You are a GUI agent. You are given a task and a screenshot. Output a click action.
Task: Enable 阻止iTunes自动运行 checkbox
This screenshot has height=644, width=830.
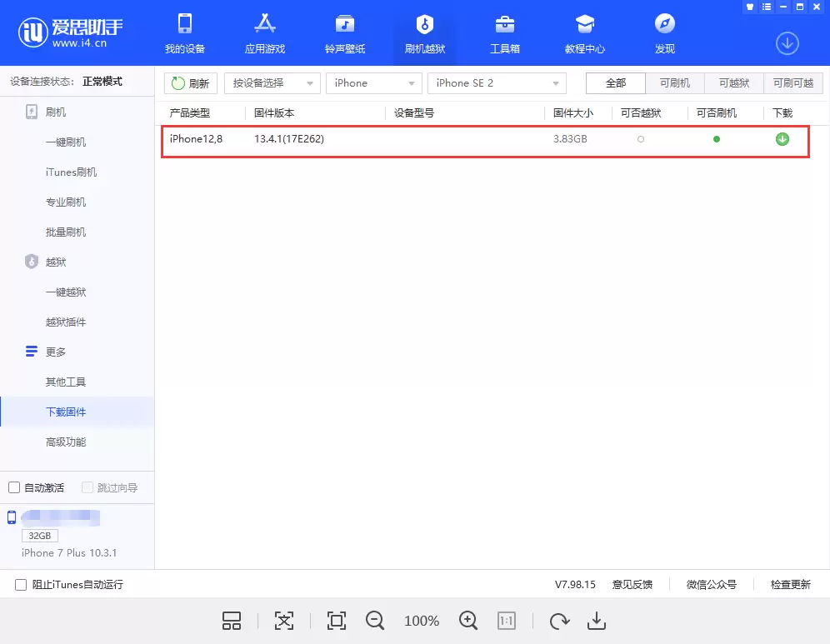point(21,585)
